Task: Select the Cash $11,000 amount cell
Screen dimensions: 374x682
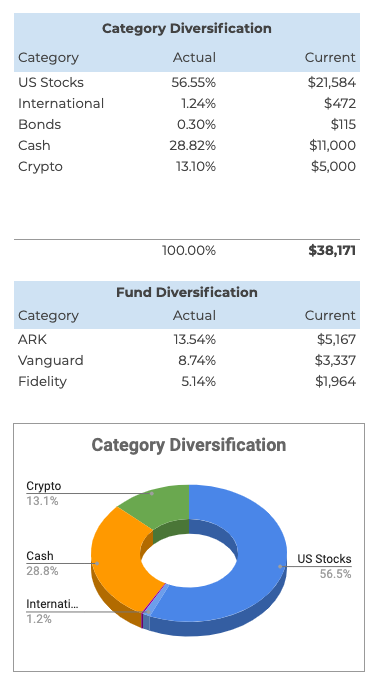Action: (x=332, y=145)
